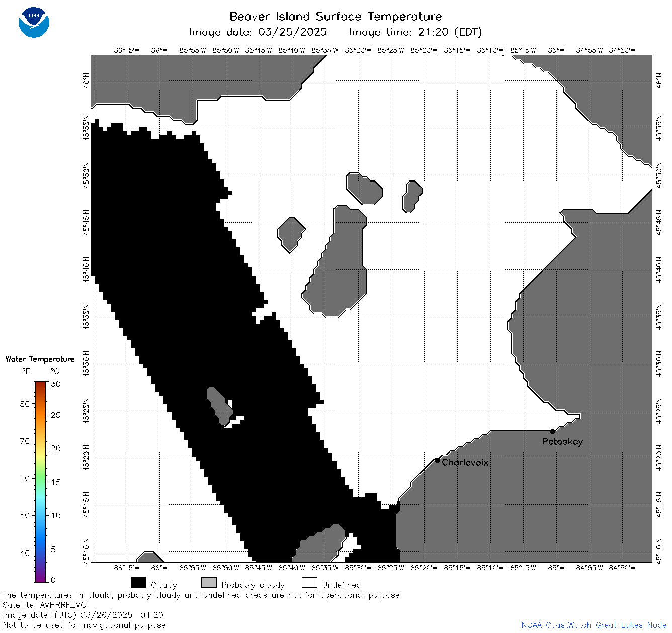Click the Cloudy legend label

pyautogui.click(x=164, y=585)
